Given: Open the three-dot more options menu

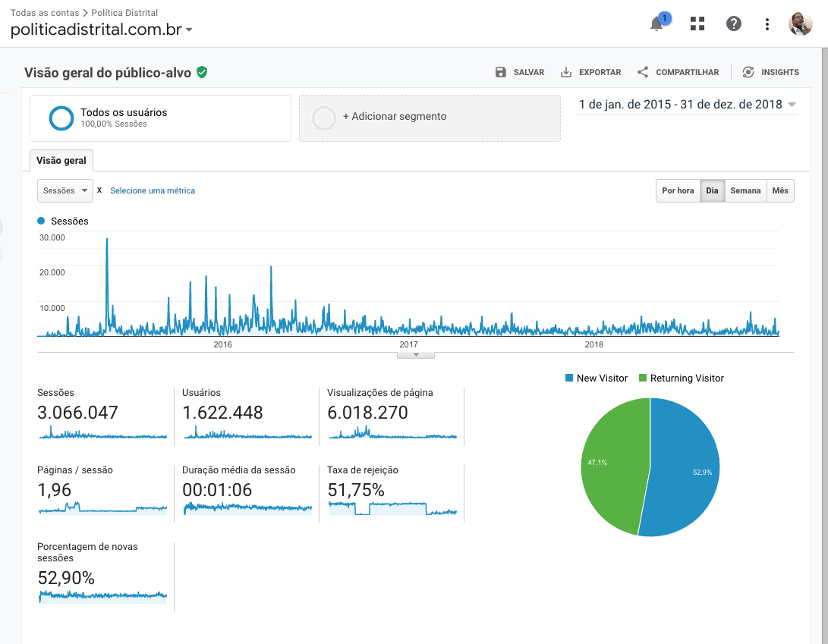Looking at the screenshot, I should click(767, 24).
